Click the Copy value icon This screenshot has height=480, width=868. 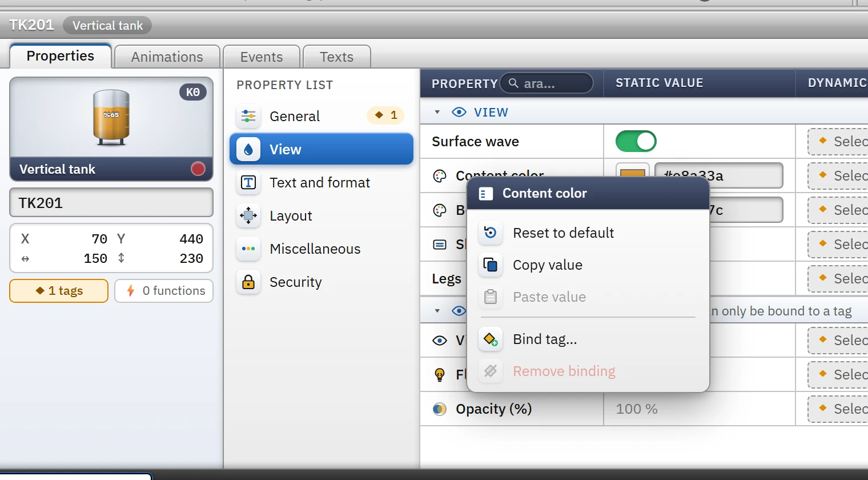(491, 265)
